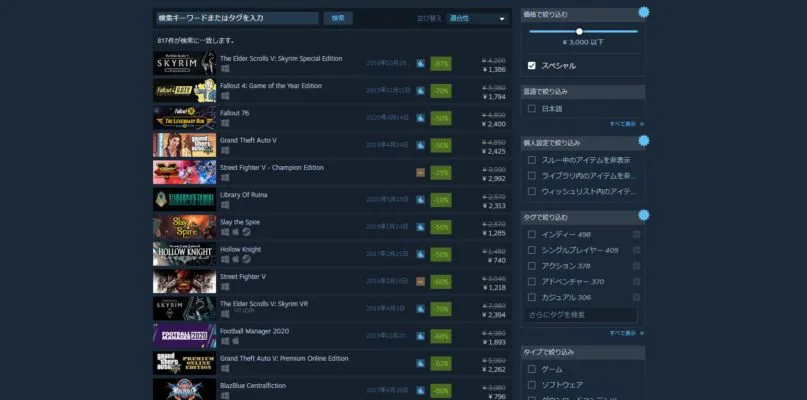Collapse the タグで絞り込む section header
The image size is (807, 400).
point(583,217)
